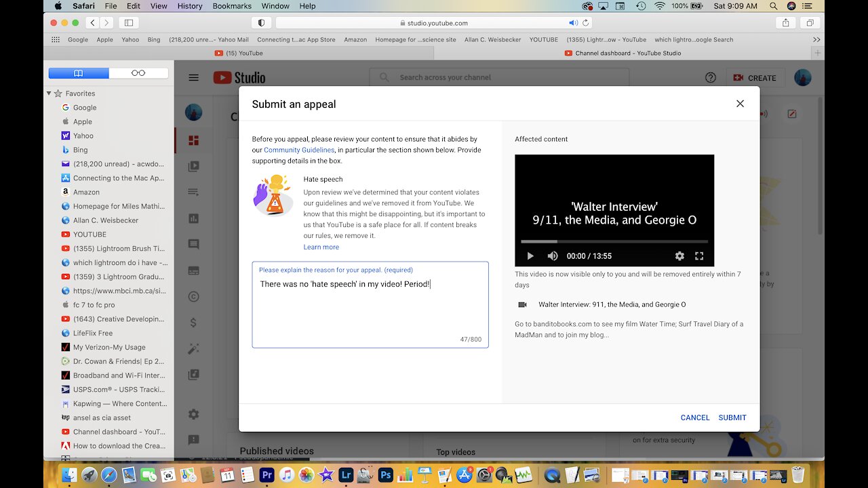
Task: Open YouTube Studio hamburger menu
Action: point(194,78)
